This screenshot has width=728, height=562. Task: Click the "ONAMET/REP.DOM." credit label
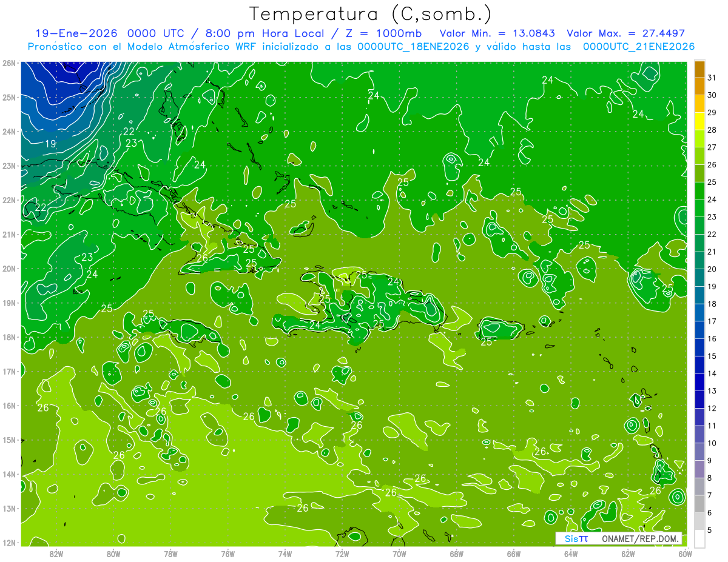click(x=640, y=538)
